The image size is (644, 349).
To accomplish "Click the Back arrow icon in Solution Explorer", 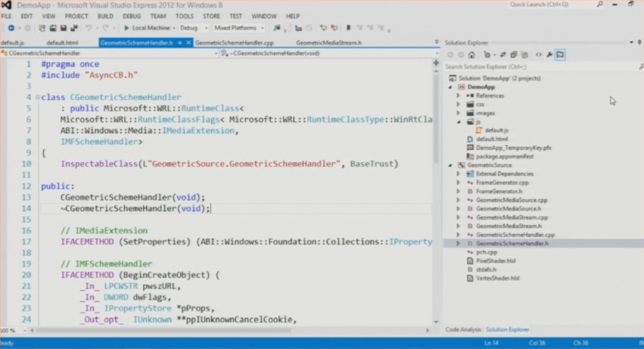I will point(450,55).
